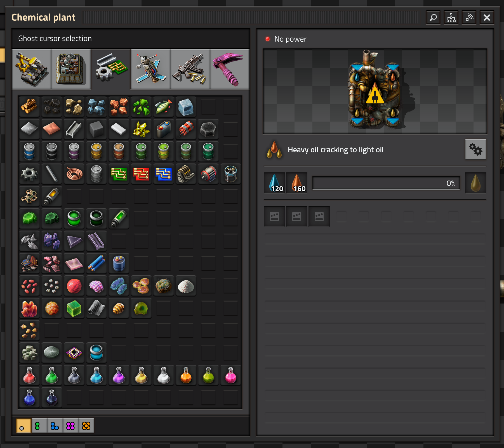
Task: Select the blue processing unit item
Action: pyautogui.click(x=164, y=174)
